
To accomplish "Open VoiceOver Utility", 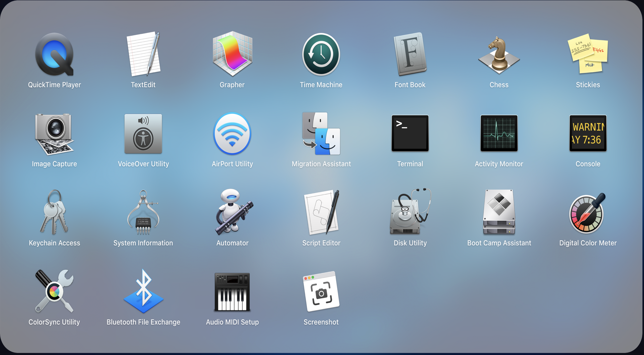I will [143, 134].
